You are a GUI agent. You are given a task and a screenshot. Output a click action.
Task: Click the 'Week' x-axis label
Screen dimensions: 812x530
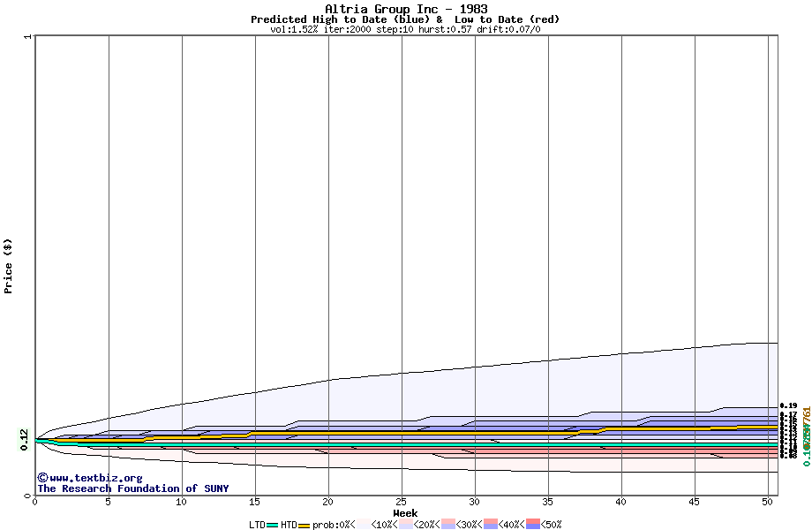[x=405, y=513]
